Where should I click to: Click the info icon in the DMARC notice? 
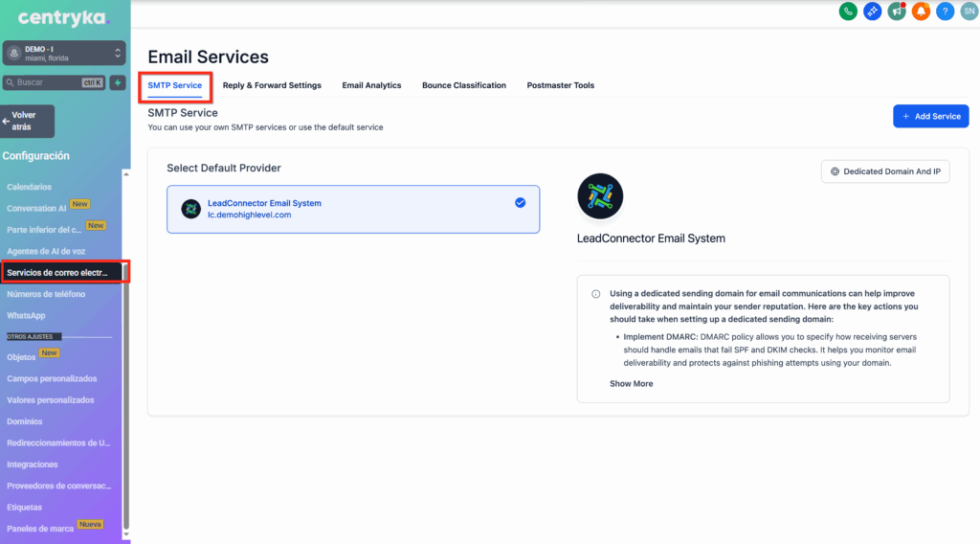point(596,294)
